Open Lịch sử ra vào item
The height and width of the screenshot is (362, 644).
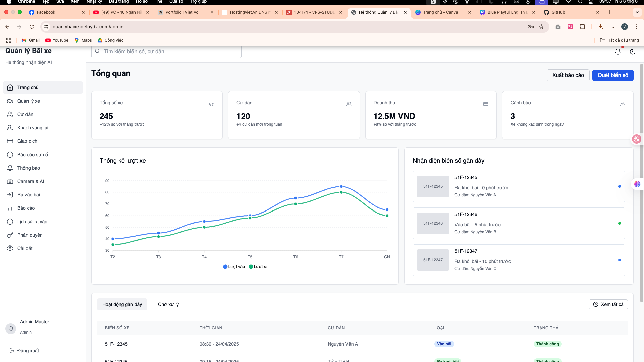click(x=32, y=222)
